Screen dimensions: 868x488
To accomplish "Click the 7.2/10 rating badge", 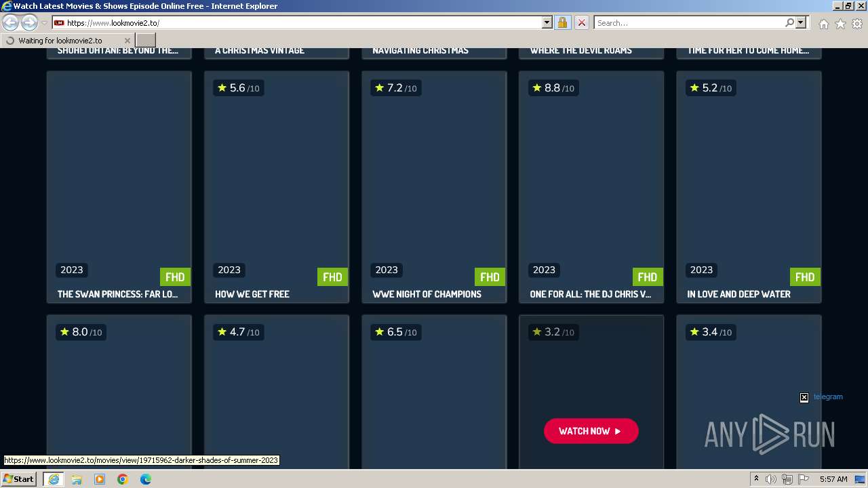I will click(x=395, y=88).
